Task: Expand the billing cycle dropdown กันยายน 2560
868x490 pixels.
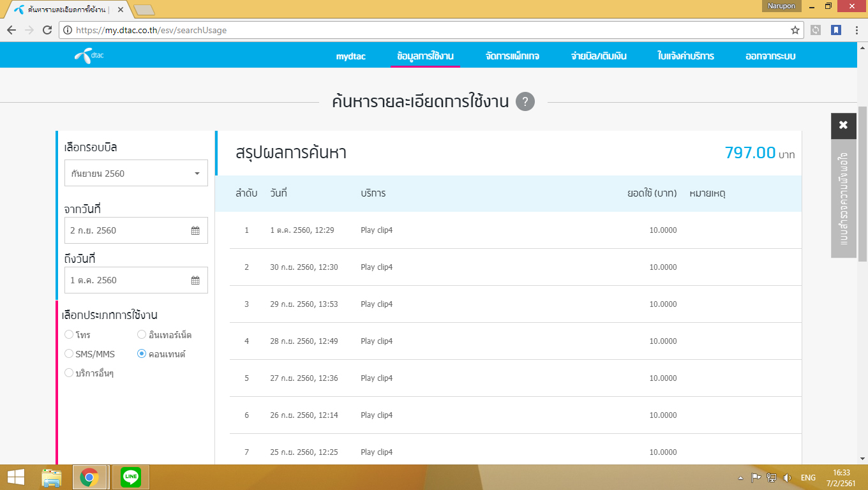Action: 136,173
